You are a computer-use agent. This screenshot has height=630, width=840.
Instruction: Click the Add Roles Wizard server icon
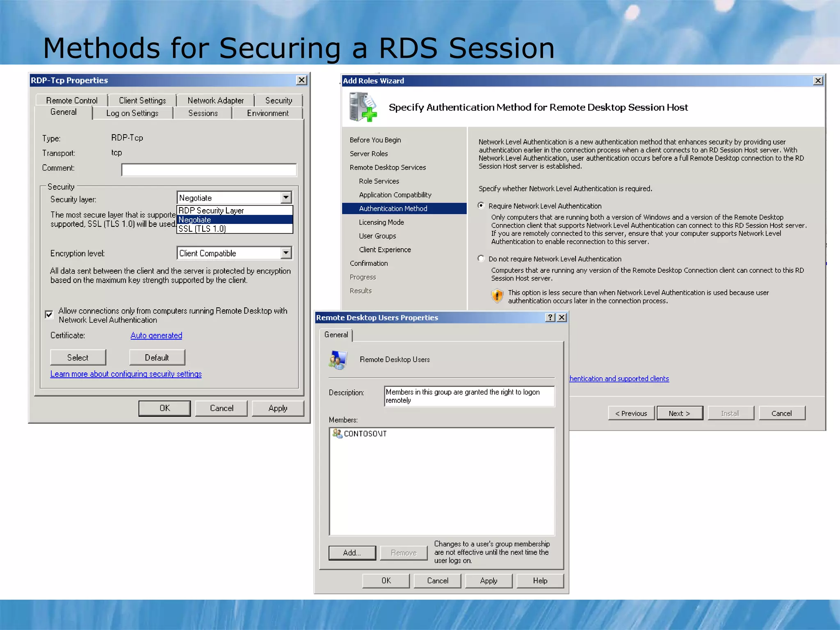click(363, 107)
